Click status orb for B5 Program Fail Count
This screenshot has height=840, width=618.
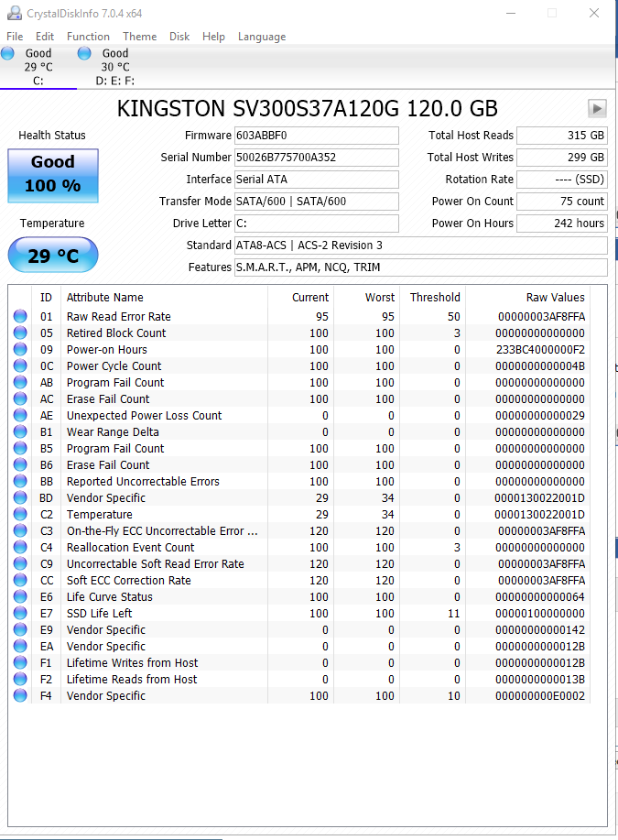(20, 448)
